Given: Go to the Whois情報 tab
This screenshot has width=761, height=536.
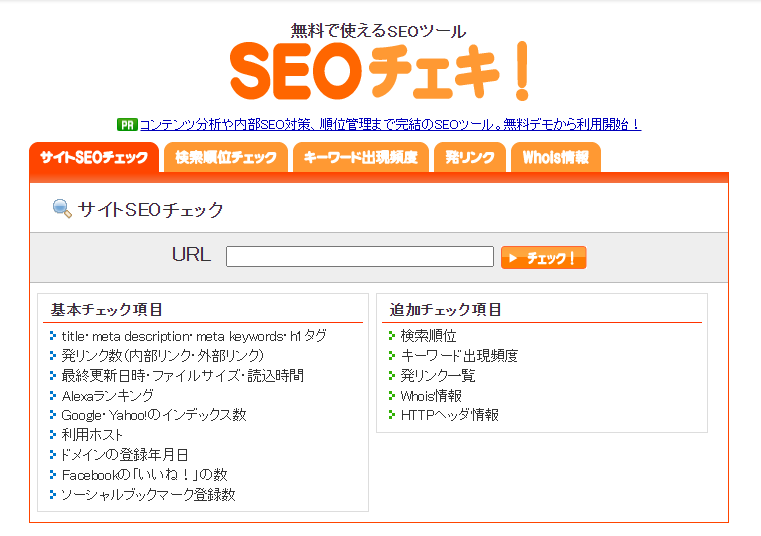Looking at the screenshot, I should click(556, 157).
